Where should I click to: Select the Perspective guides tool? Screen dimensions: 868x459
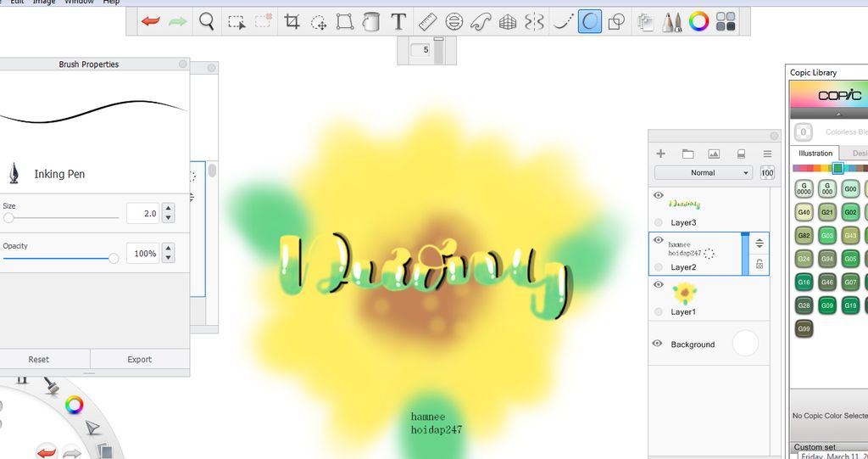(x=508, y=22)
